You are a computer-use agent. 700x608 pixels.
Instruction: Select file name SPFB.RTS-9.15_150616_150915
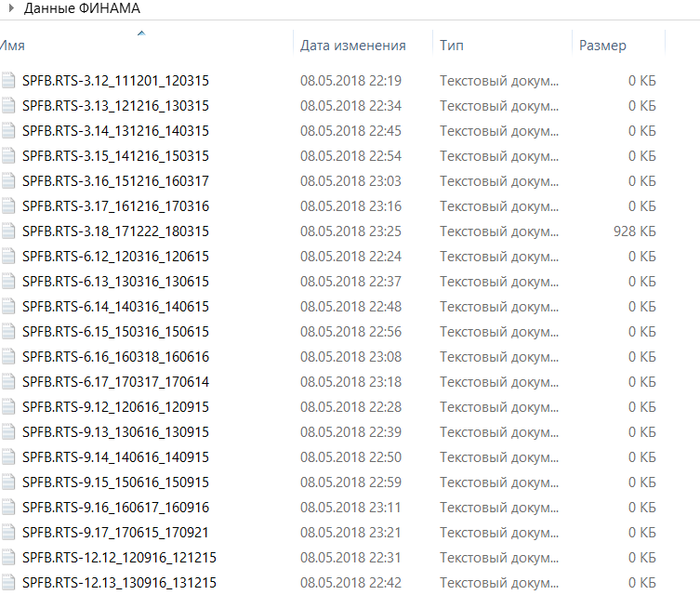pyautogui.click(x=115, y=482)
